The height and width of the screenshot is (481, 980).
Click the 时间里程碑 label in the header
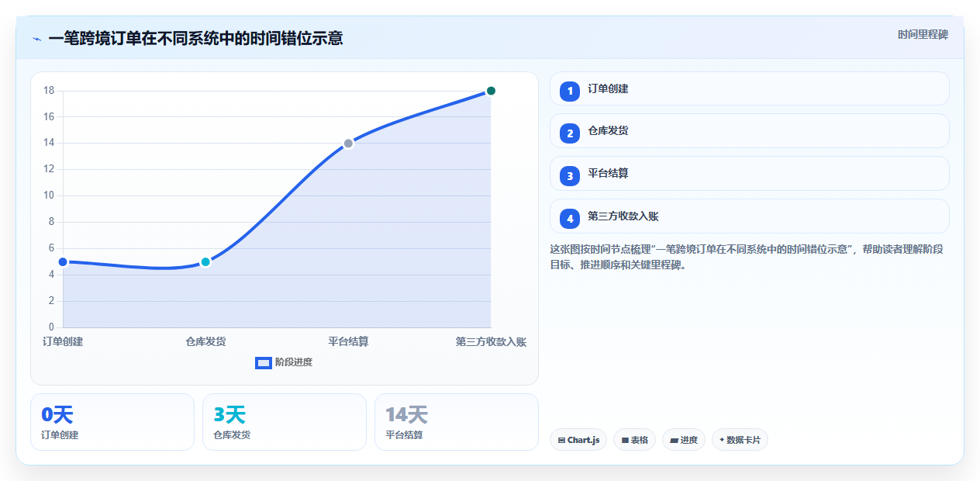click(x=923, y=35)
